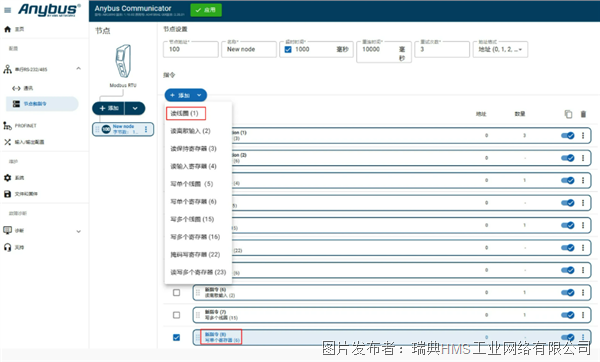Select the highlighted 节点和指令 sidebar item
The width and height of the screenshot is (600, 362).
click(x=42, y=104)
